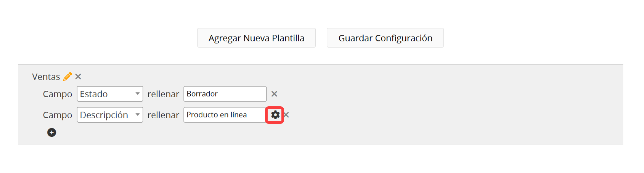The height and width of the screenshot is (173, 644).
Task: Open the Descripción field dropdown
Action: click(x=110, y=115)
